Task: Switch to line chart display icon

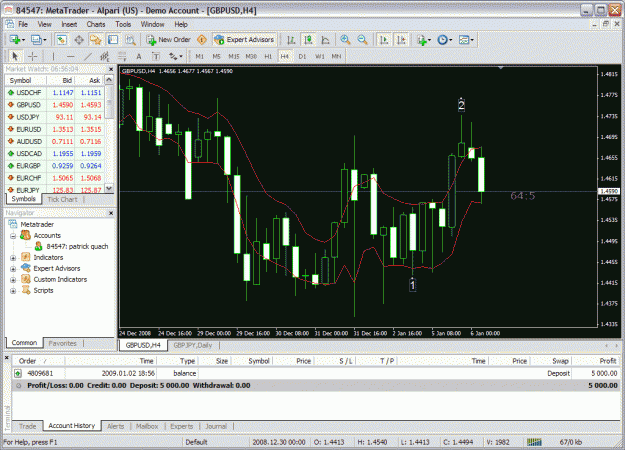Action: click(326, 40)
